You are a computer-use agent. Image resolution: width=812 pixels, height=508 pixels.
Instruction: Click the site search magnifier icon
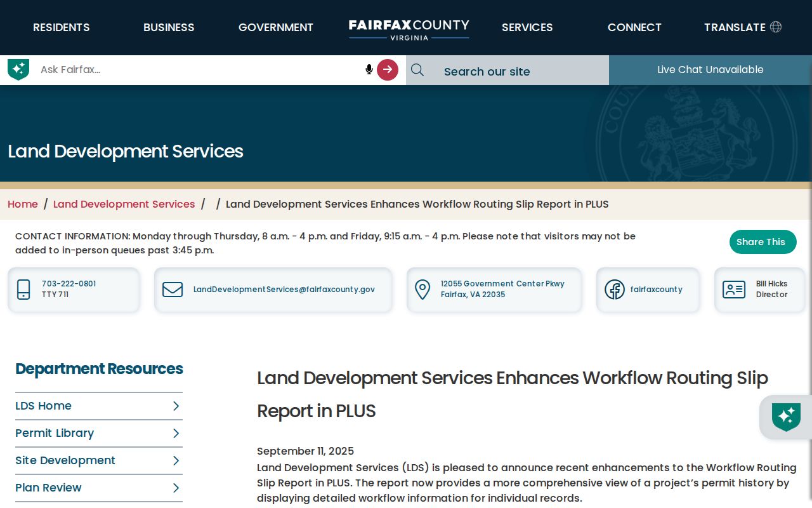tap(417, 70)
